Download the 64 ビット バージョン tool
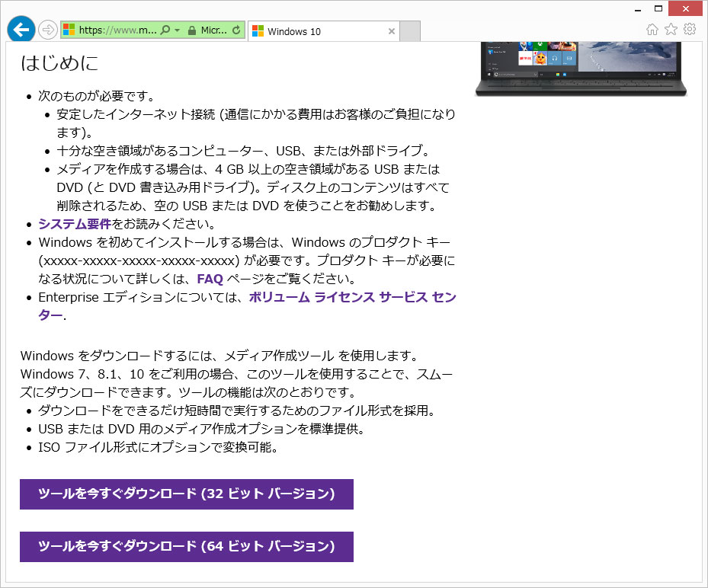 (x=187, y=547)
